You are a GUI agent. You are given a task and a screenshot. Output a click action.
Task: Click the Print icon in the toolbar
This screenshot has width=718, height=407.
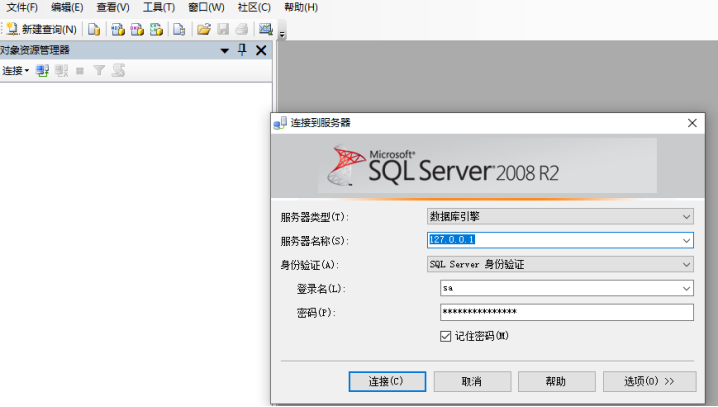[242, 29]
